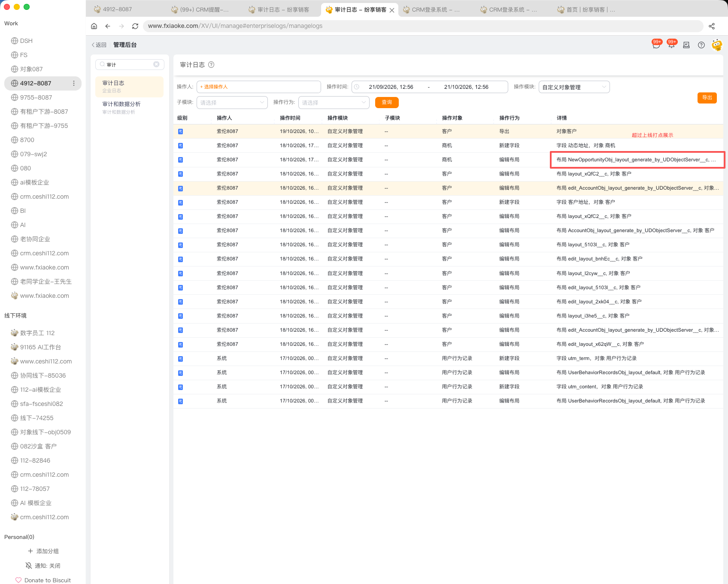Expand the 操作行为 dropdown
Viewport: 728px width, 584px height.
tap(334, 103)
